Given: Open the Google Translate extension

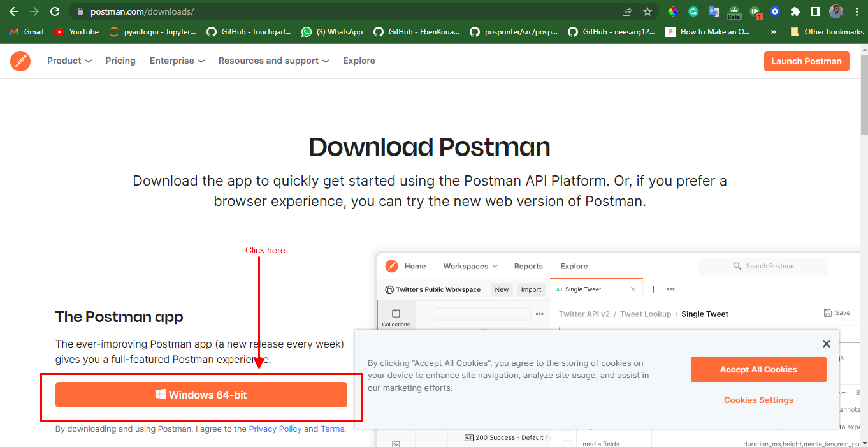Looking at the screenshot, I should click(x=713, y=11).
